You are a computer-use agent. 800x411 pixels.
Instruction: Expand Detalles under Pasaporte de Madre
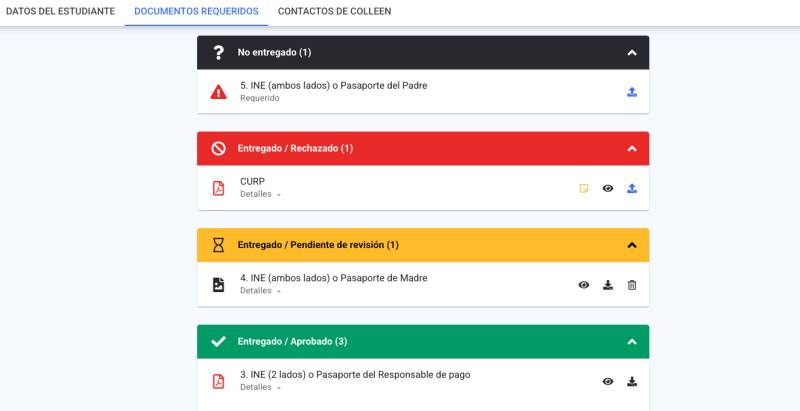pos(260,291)
